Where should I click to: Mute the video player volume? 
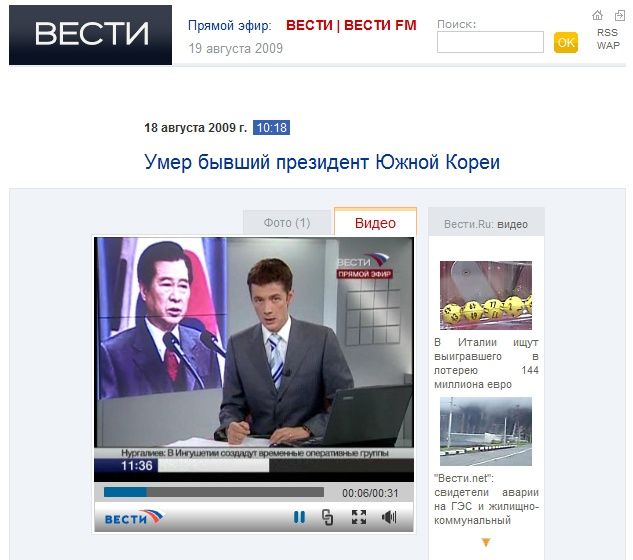389,517
